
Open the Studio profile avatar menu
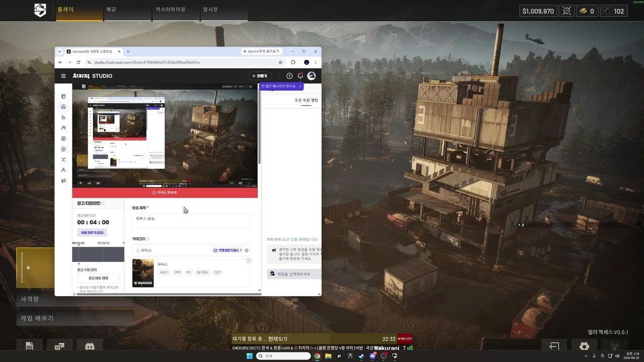point(311,76)
